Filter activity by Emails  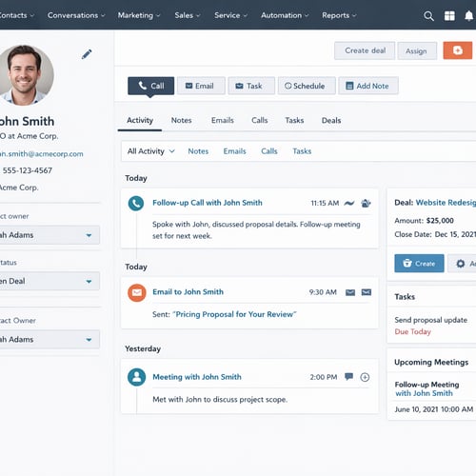(234, 151)
